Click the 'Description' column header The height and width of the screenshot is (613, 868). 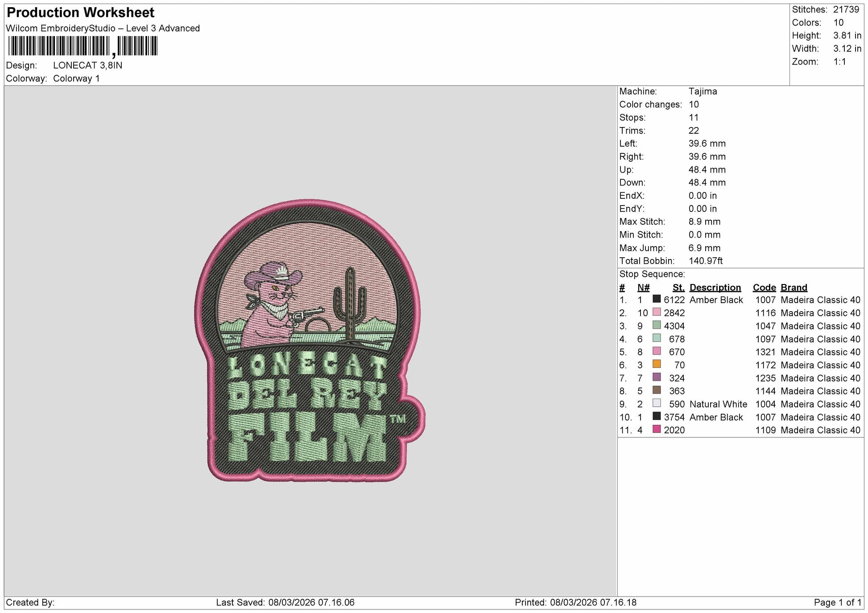coord(715,288)
